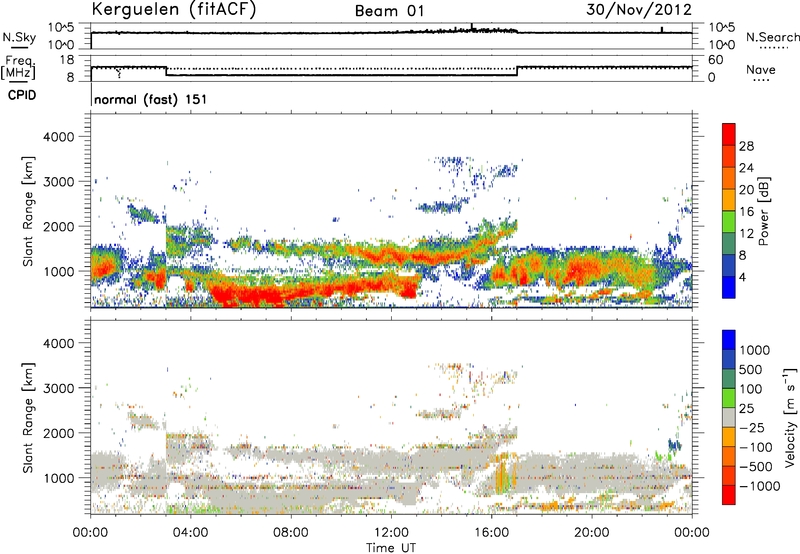Click the 08:00 time tick label

pyautogui.click(x=291, y=533)
